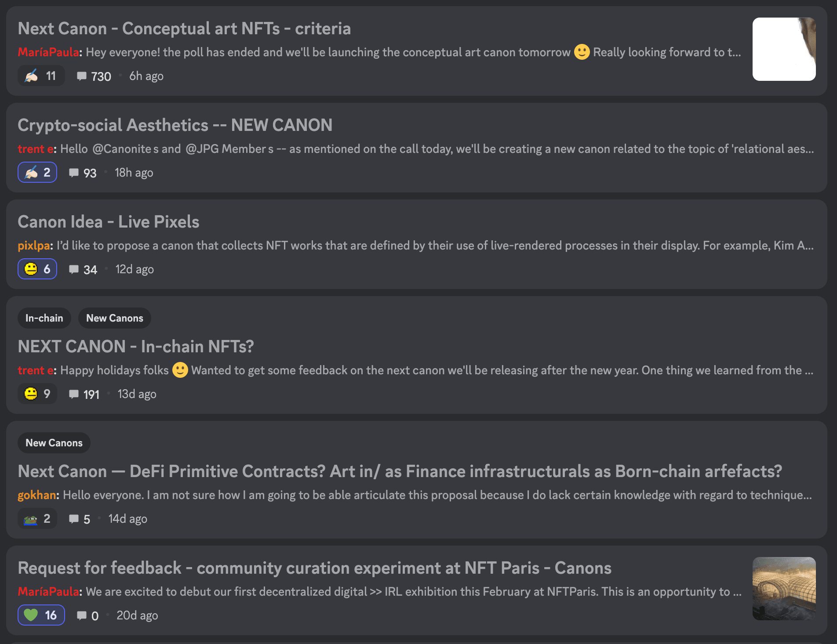This screenshot has width=837, height=644.
Task: Click comment icon with 34 replies
Action: click(x=74, y=269)
